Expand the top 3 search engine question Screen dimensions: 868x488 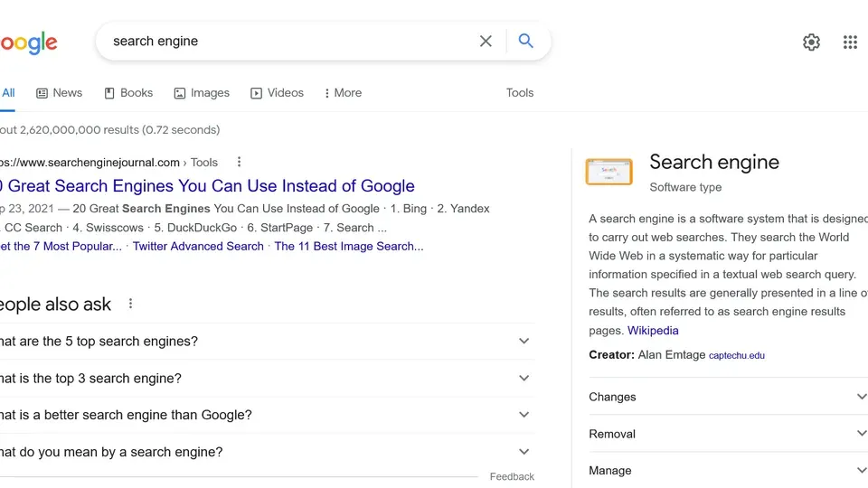coord(267,379)
